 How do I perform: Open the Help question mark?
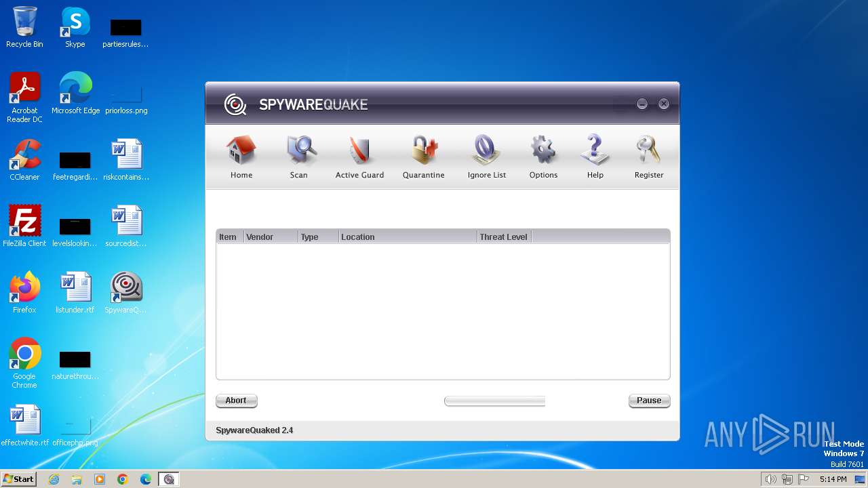[595, 157]
